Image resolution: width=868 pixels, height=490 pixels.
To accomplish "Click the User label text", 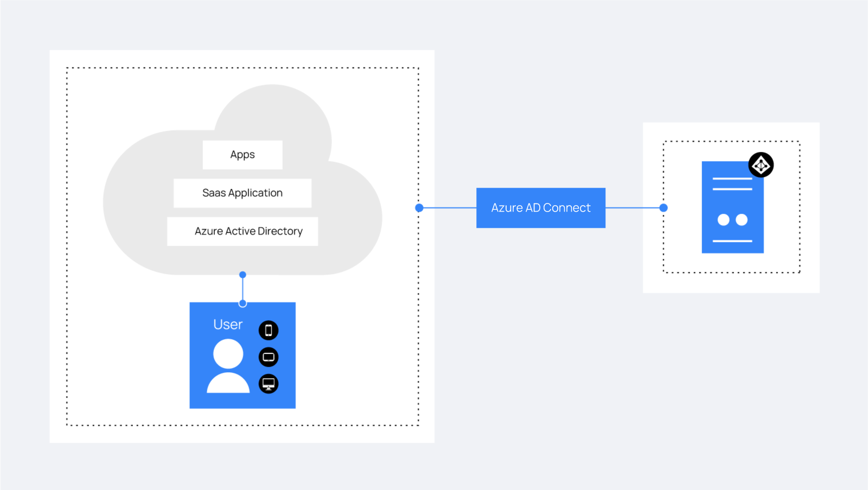I will pyautogui.click(x=228, y=324).
